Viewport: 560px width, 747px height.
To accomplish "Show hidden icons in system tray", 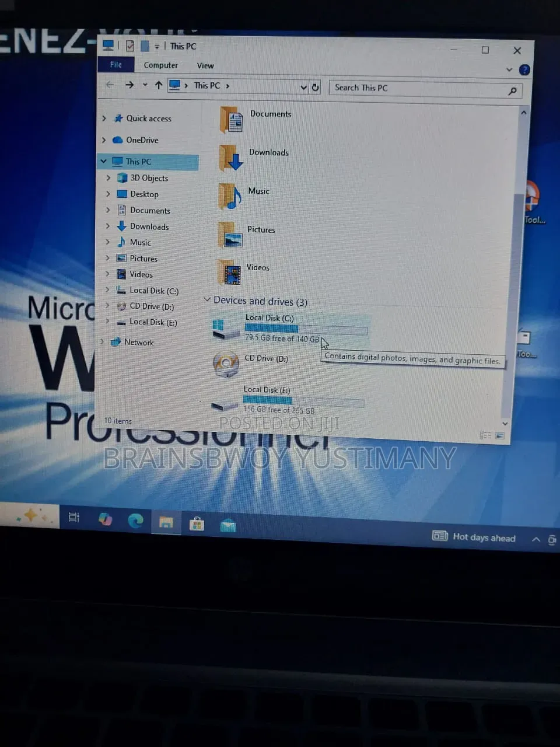I will click(x=535, y=539).
